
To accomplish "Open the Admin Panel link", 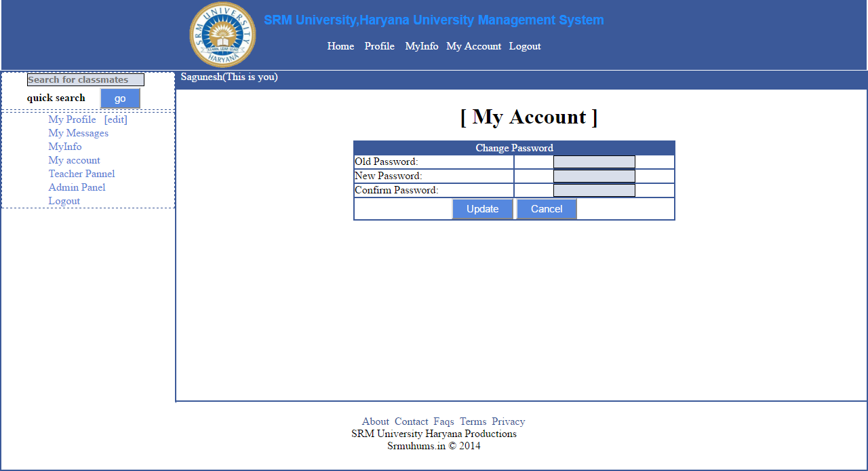I will (x=77, y=187).
